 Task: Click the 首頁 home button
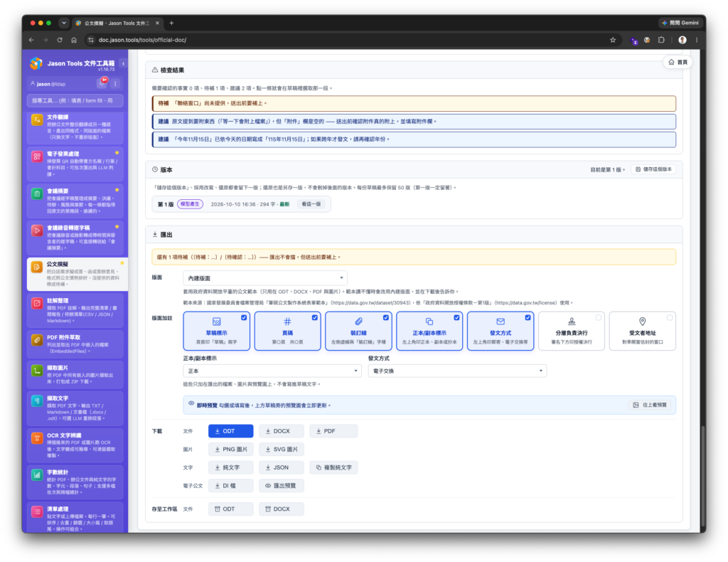click(x=678, y=62)
